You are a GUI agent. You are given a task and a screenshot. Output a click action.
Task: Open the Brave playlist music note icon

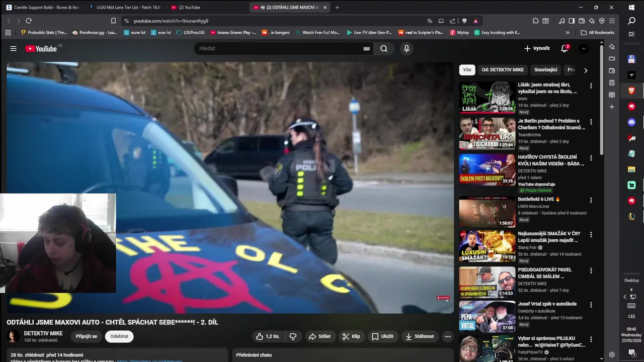pyautogui.click(x=561, y=21)
